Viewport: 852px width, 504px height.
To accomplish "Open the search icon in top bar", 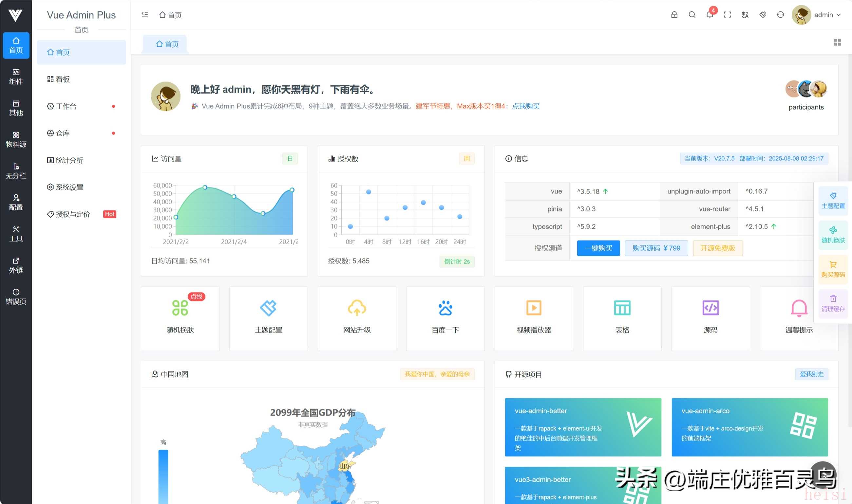I will pyautogui.click(x=691, y=15).
